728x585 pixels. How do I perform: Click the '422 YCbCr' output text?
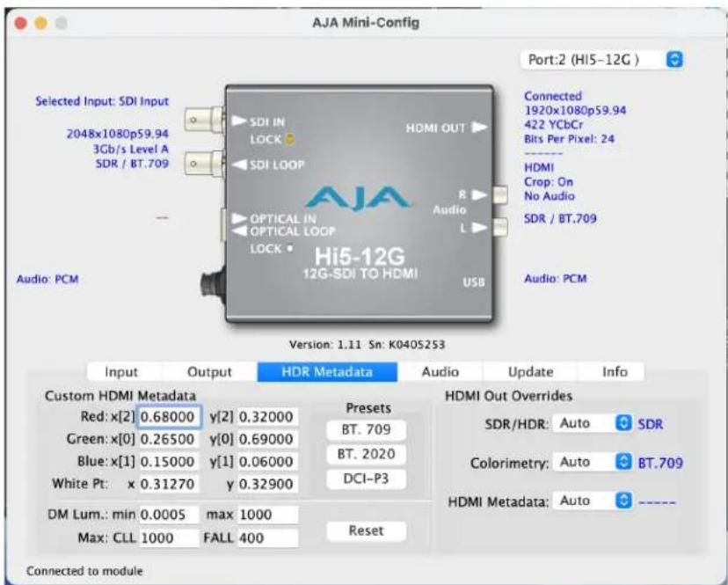pyautogui.click(x=553, y=125)
